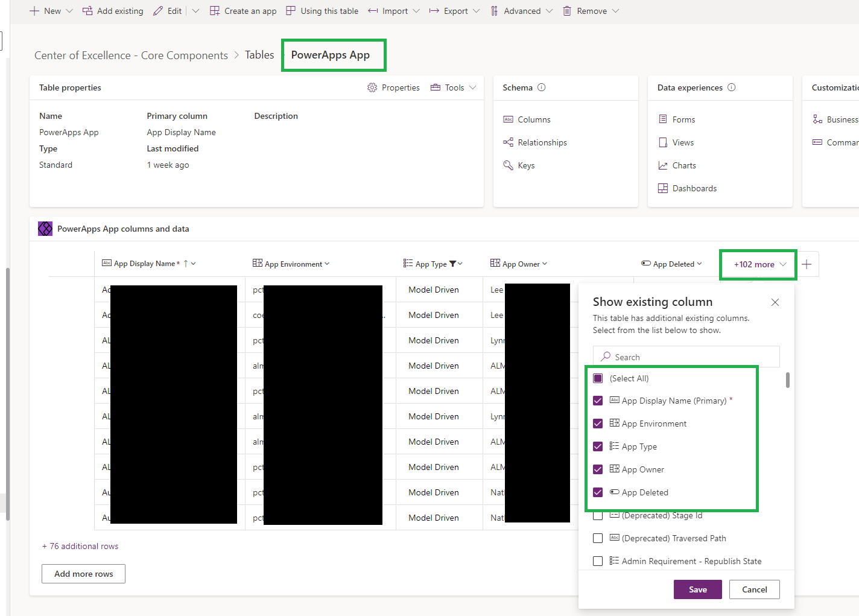Click the plus icon to add a new column
859x616 pixels.
point(807,264)
